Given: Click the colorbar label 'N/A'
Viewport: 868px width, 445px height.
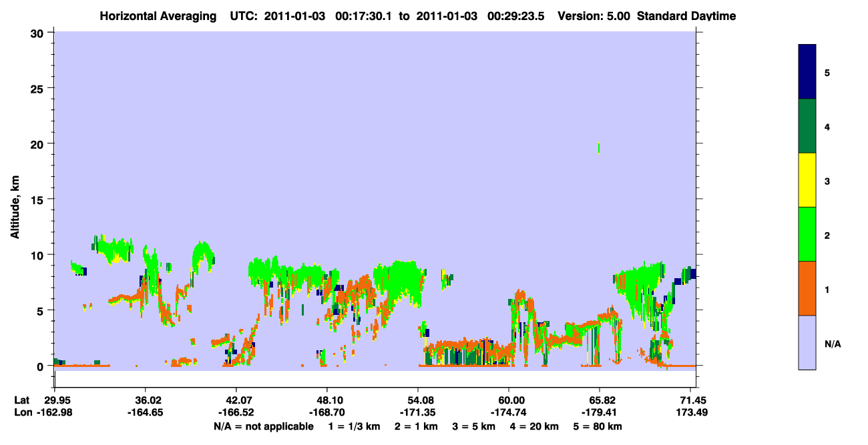Looking at the screenshot, I should (832, 344).
